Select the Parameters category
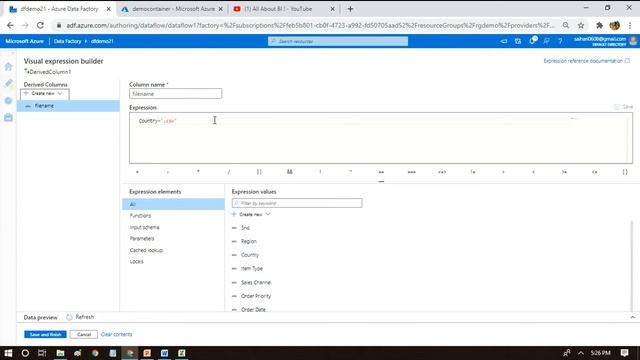The width and height of the screenshot is (640, 360). [x=142, y=238]
